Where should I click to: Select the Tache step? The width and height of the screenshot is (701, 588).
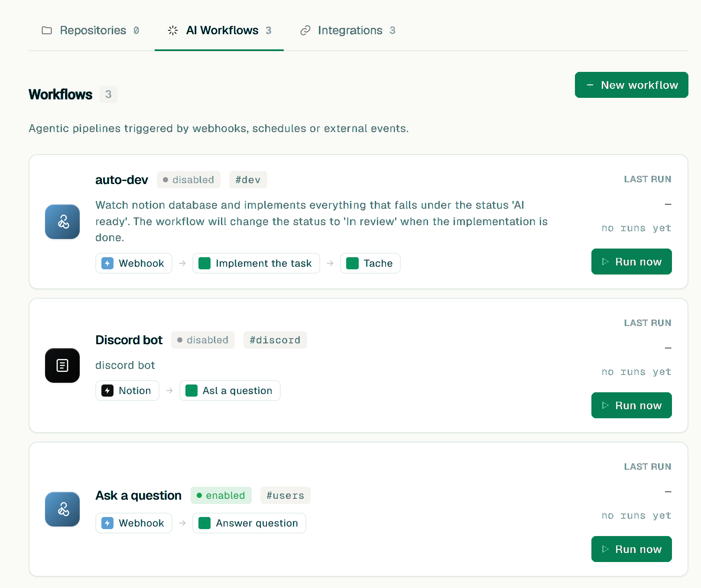(x=370, y=263)
